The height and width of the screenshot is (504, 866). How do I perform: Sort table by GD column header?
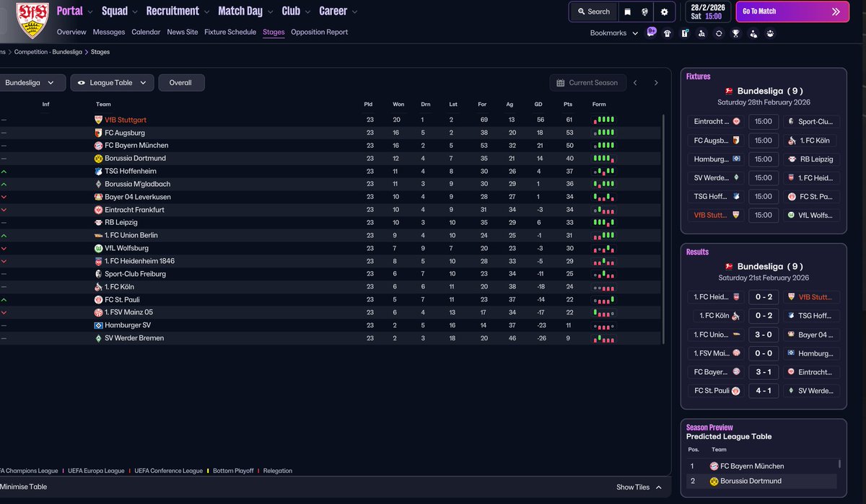(538, 105)
